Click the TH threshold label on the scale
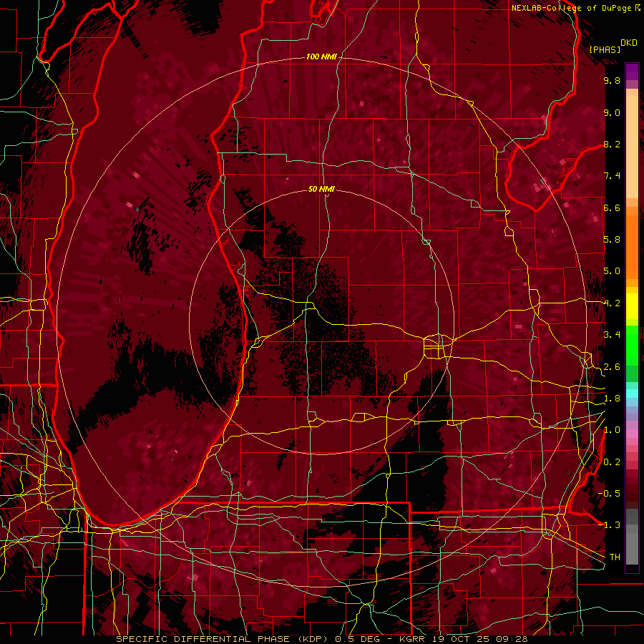This screenshot has width=644, height=644. tap(615, 557)
